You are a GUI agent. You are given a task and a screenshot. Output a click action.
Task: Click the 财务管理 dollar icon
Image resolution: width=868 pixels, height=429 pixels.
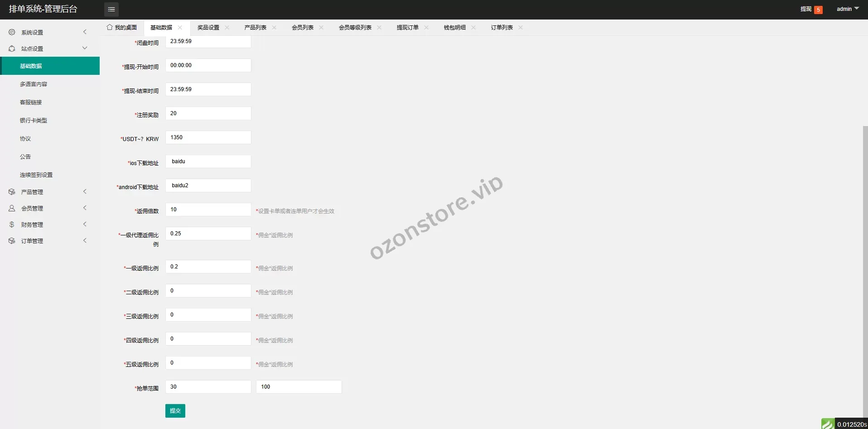coord(12,224)
